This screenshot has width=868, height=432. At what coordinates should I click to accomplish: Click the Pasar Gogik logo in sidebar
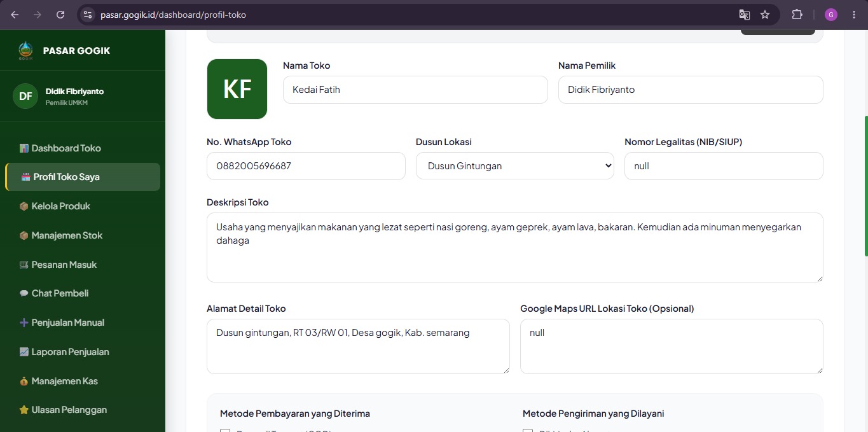point(25,50)
